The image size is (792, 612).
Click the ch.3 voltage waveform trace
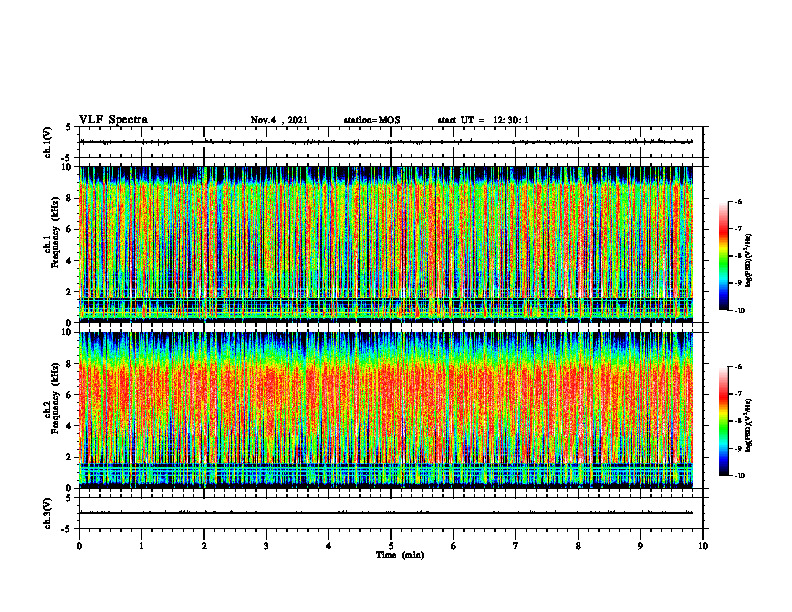[386, 513]
